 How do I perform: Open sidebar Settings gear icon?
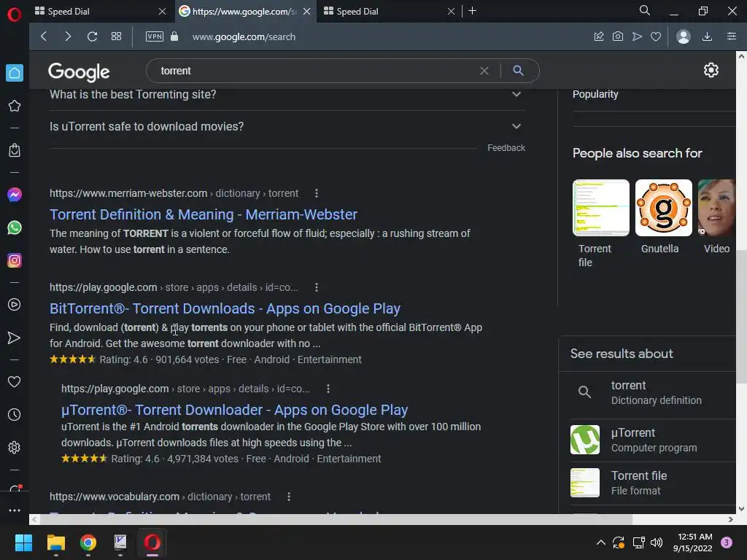(x=15, y=448)
